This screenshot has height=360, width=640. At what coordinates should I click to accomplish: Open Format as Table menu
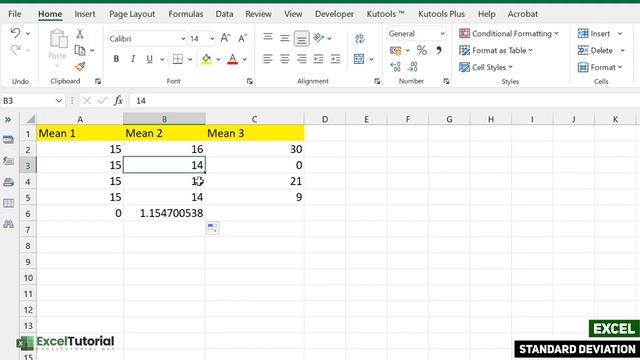point(496,50)
